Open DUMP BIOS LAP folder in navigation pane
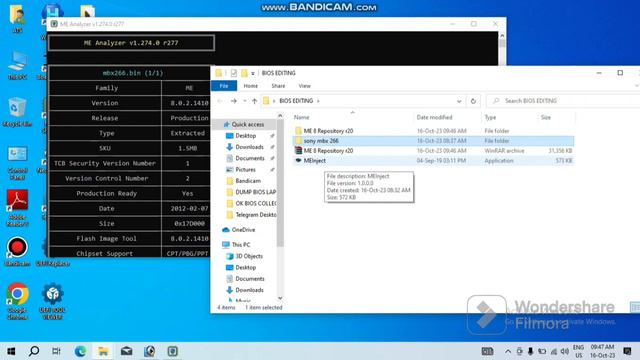640x360 pixels. (255, 192)
